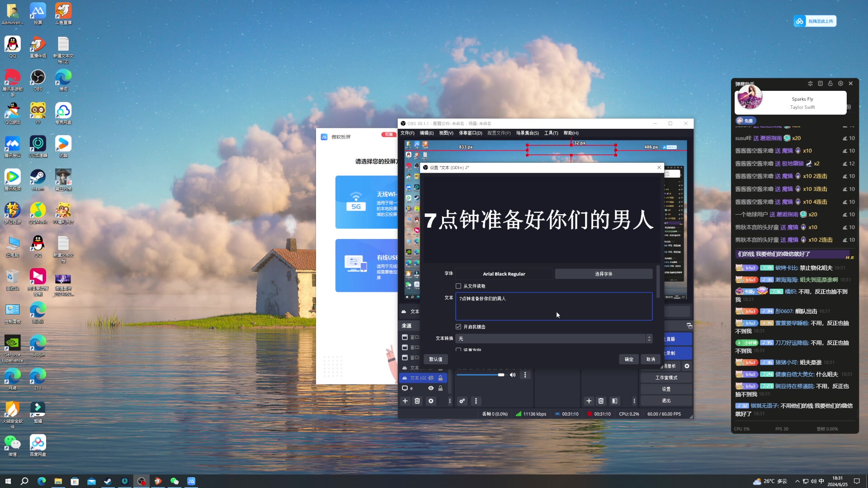Toggle visibility eye of source e
The width and height of the screenshot is (868, 488).
[431, 388]
